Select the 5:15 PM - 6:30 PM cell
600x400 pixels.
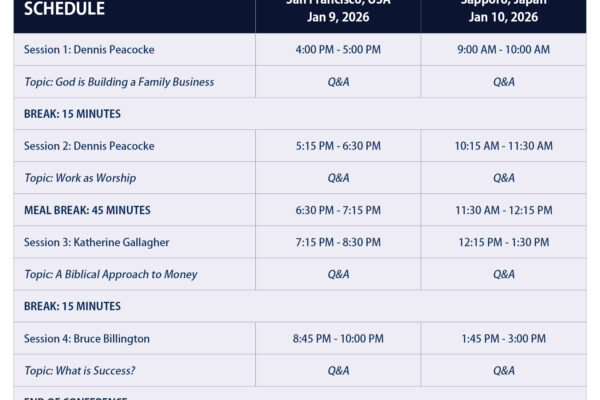[338, 146]
